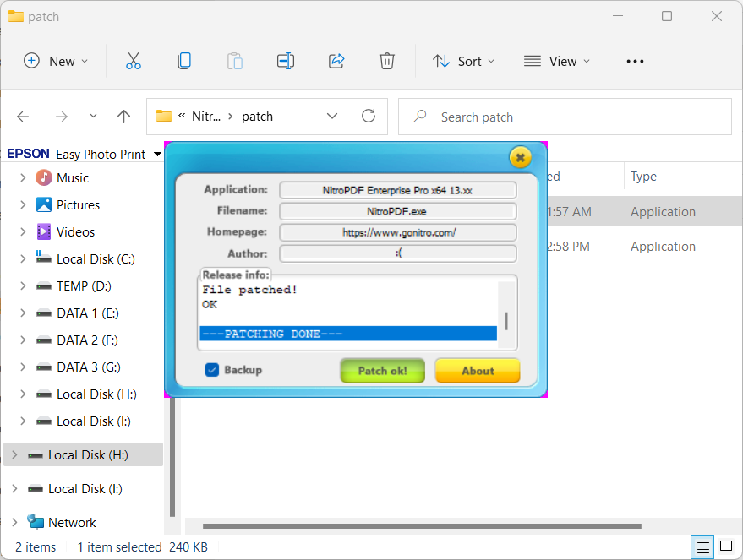Click the patch breadcrumb in address bar
The width and height of the screenshot is (743, 560).
pos(257,117)
